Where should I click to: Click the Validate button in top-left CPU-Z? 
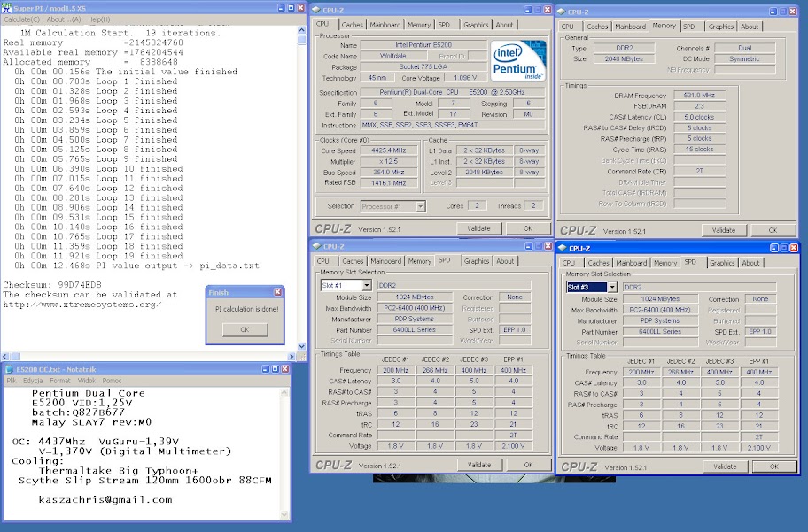tap(478, 227)
